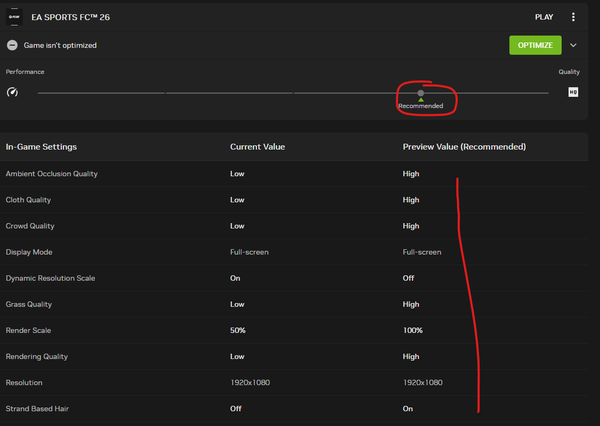Screen dimensions: 600x426
Task: Click the green Recommended marker triangle
Action: click(421, 100)
